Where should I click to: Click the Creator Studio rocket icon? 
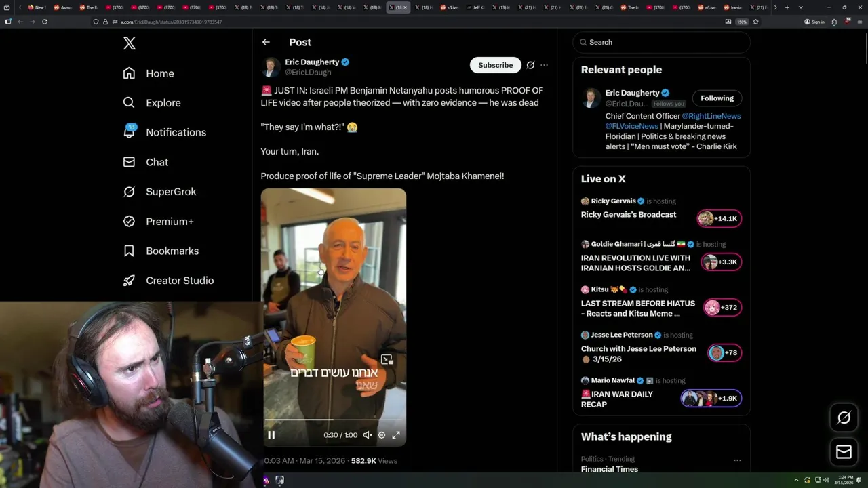[129, 281]
